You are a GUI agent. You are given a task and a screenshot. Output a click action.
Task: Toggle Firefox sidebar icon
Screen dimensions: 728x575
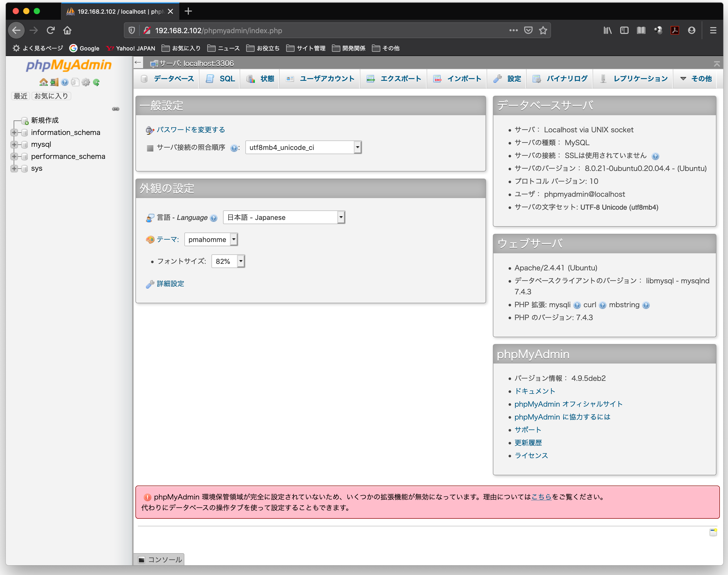point(624,30)
